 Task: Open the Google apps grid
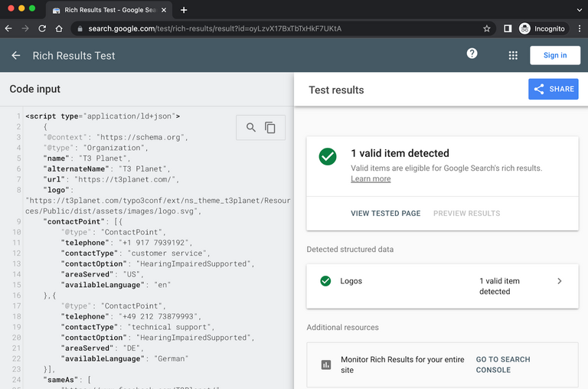click(513, 55)
